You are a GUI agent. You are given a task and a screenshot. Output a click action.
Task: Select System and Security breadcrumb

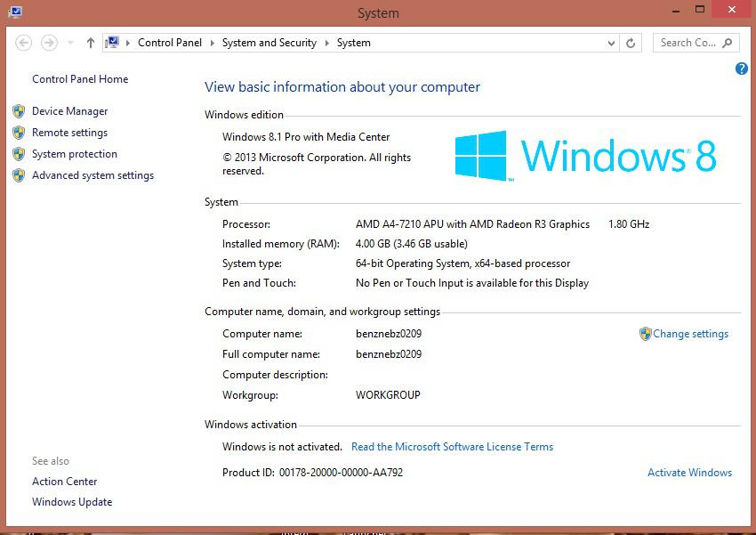coord(269,43)
